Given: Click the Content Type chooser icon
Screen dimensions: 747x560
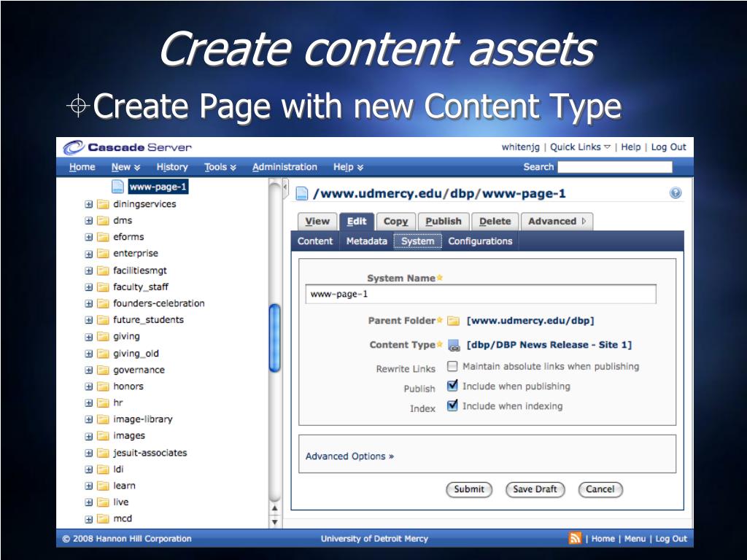Looking at the screenshot, I should tap(454, 345).
